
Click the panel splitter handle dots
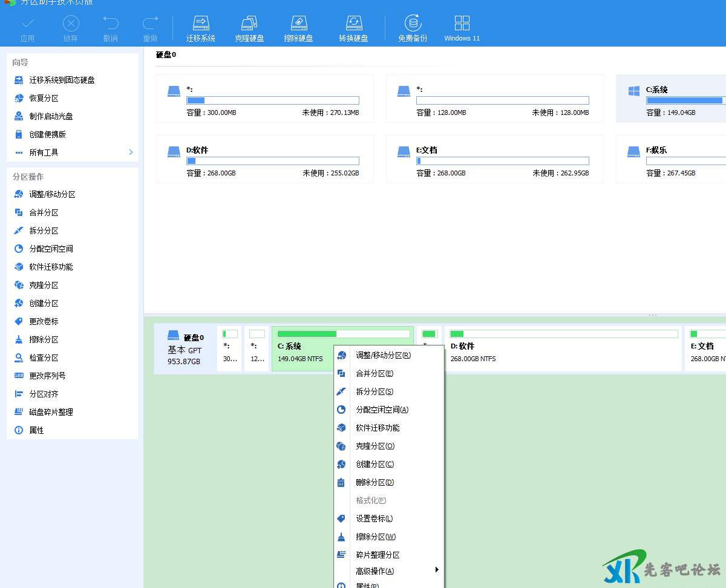[652, 315]
